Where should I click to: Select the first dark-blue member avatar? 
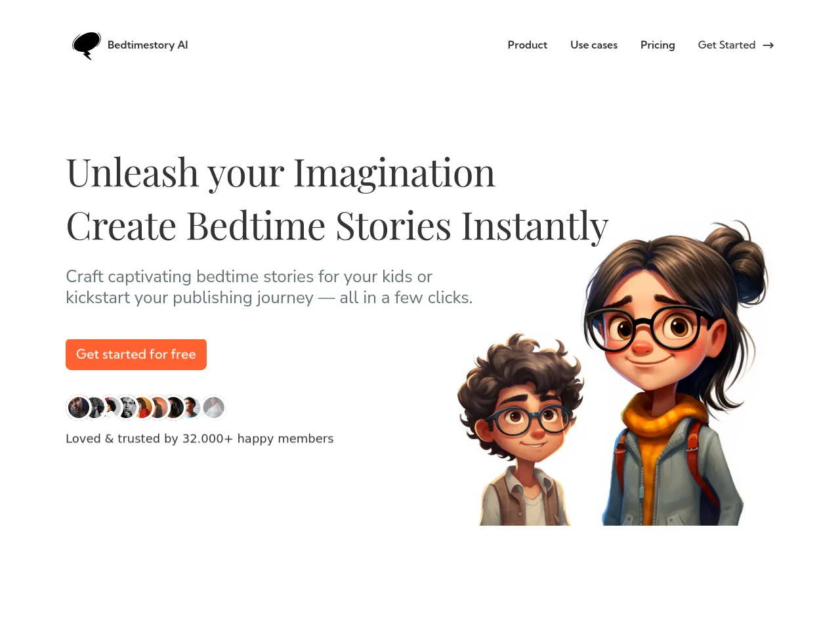79,408
